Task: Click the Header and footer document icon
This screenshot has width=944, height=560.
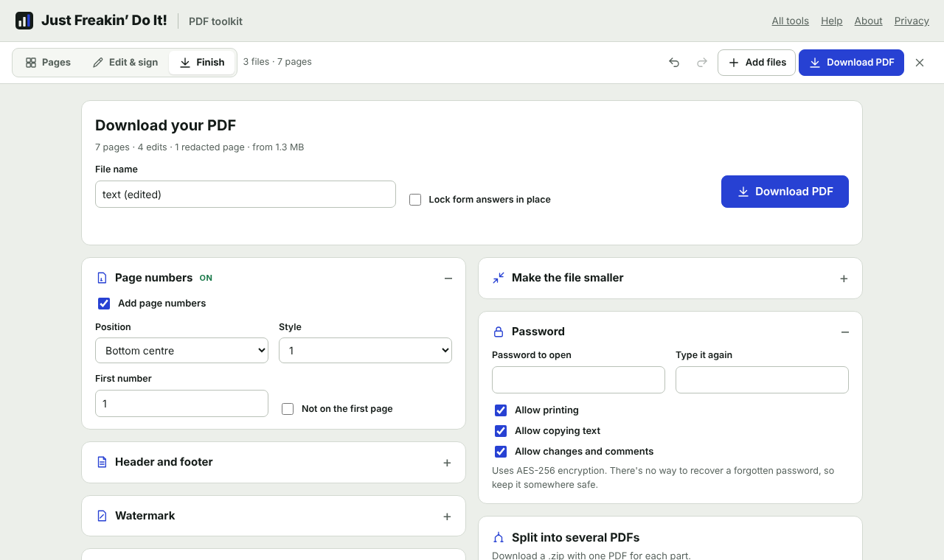Action: (x=103, y=462)
